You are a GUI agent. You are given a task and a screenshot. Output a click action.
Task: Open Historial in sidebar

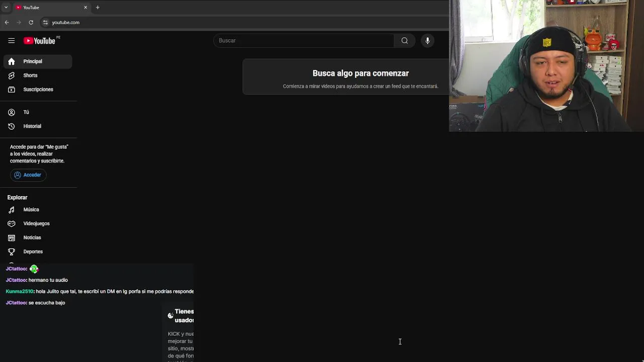pos(38,126)
